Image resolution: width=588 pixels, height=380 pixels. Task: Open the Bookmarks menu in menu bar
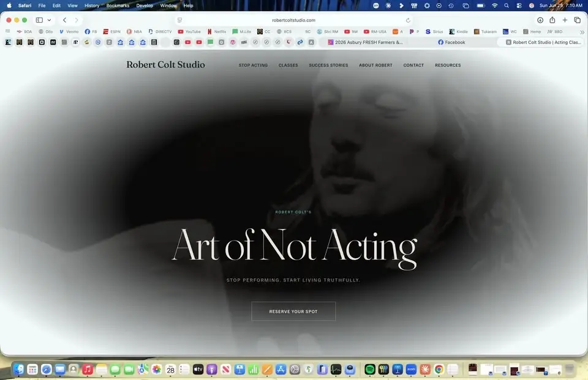click(x=118, y=6)
